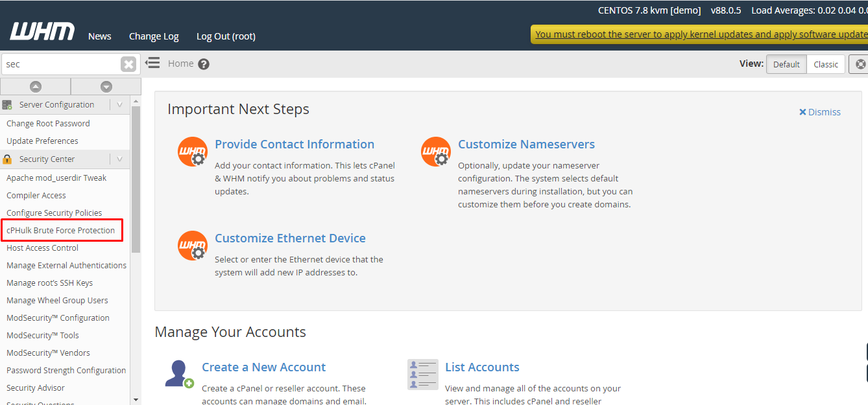Click the lock icon beside Security Center
Image resolution: width=868 pixels, height=405 pixels.
pos(6,159)
